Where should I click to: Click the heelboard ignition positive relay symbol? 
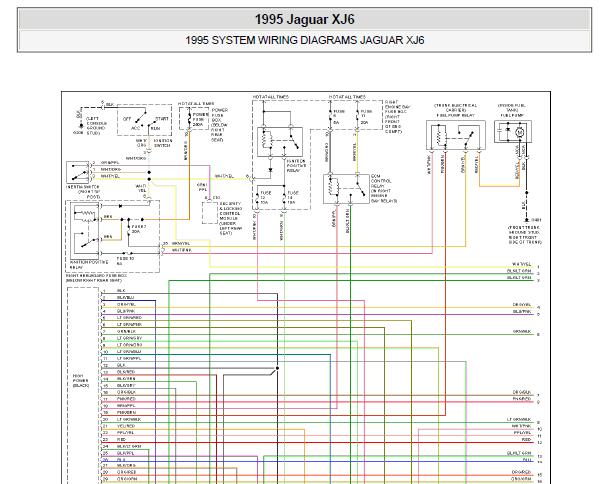pyautogui.click(x=85, y=230)
